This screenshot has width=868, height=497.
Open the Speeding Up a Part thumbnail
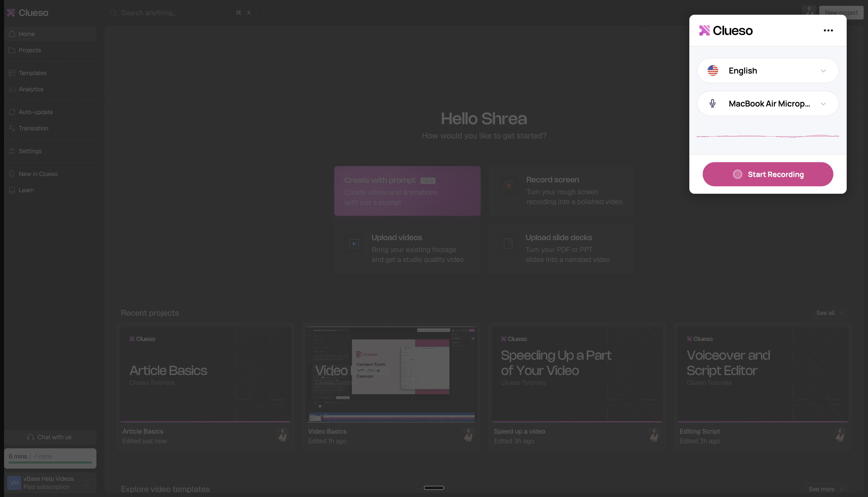pyautogui.click(x=577, y=375)
